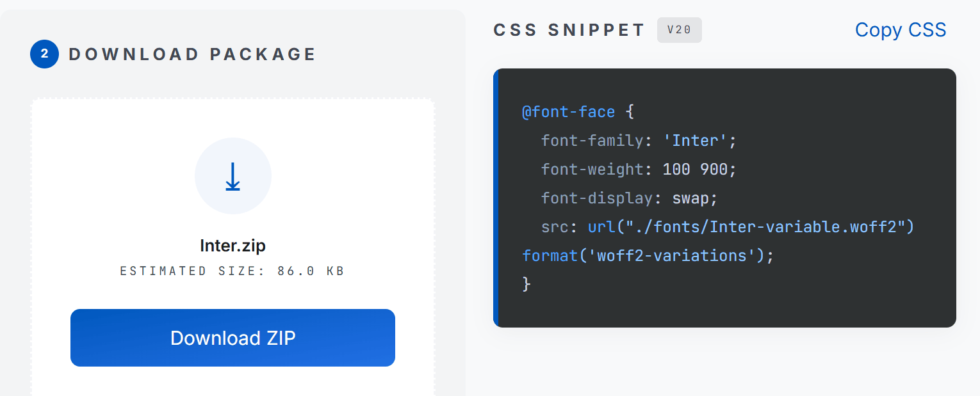Click the circular download arrow icon
This screenshot has width=980, height=396.
click(233, 176)
